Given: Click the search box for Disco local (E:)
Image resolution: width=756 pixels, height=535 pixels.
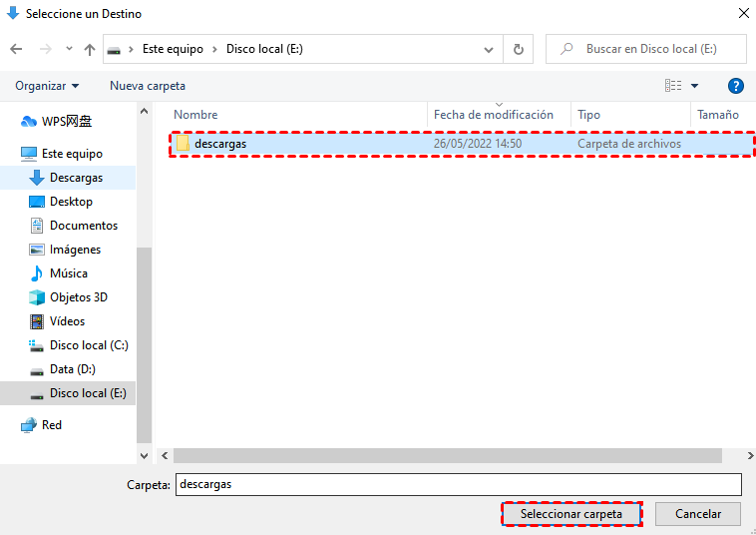Looking at the screenshot, I should [x=646, y=49].
